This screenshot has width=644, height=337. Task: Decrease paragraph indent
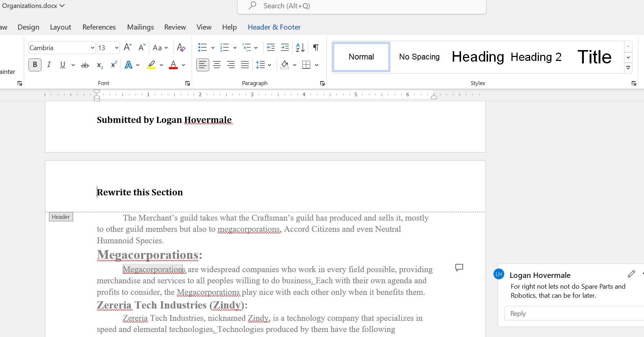pos(271,48)
